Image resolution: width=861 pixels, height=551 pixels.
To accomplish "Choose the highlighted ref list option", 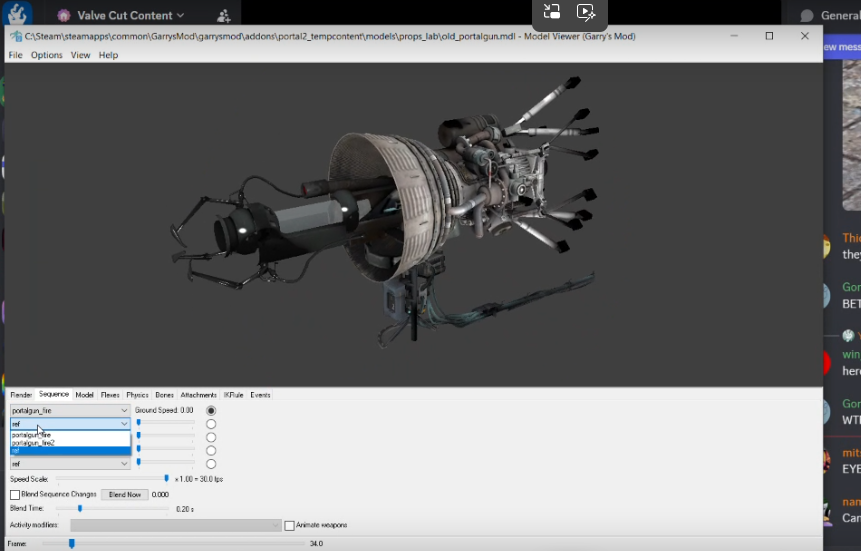I will click(x=70, y=451).
